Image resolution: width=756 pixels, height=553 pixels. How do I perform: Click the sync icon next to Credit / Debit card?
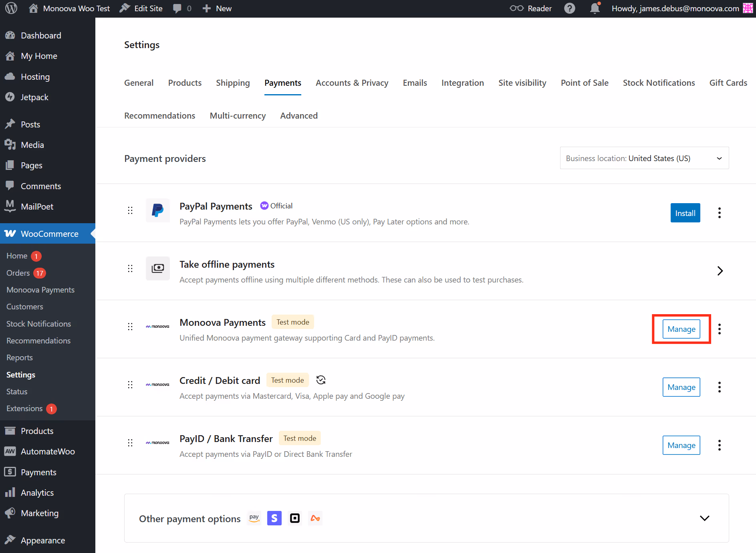pos(321,380)
